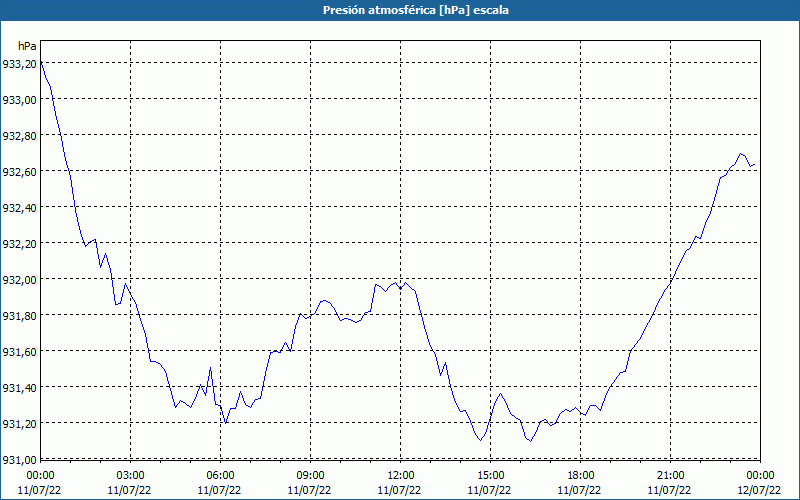The width and height of the screenshot is (800, 500).
Task: Click the 06:00 time axis label
Action: coord(220,476)
